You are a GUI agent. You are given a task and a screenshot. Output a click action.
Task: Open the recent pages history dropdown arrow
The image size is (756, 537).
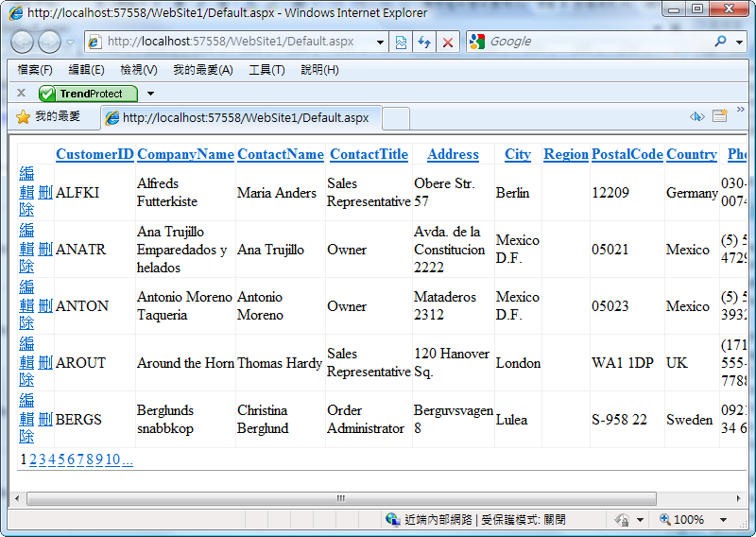[70, 43]
